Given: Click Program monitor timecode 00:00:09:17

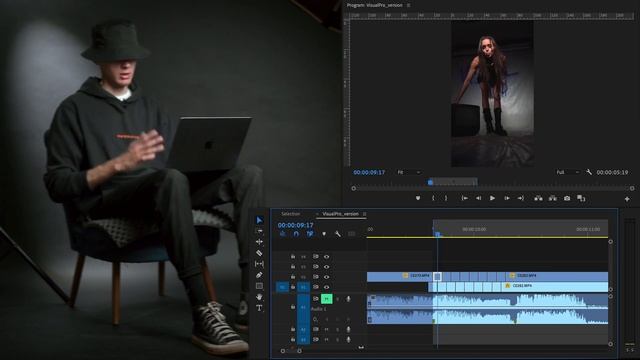Looking at the screenshot, I should [369, 172].
